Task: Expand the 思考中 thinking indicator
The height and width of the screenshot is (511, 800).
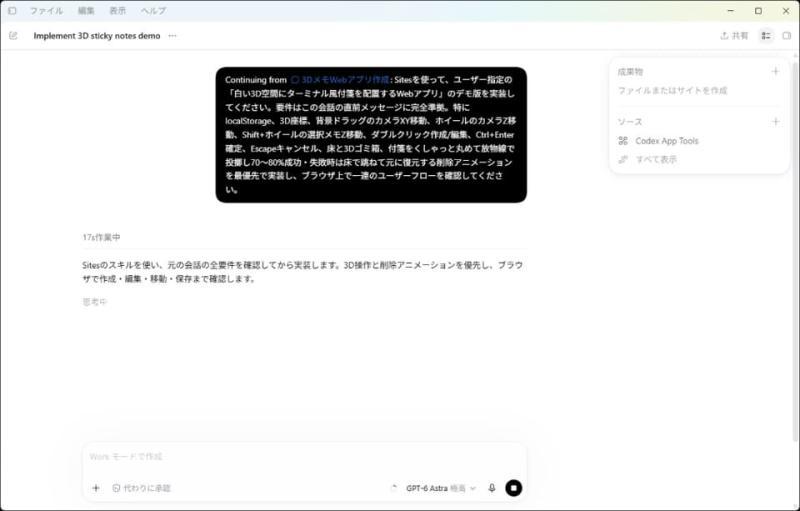Action: pos(94,302)
